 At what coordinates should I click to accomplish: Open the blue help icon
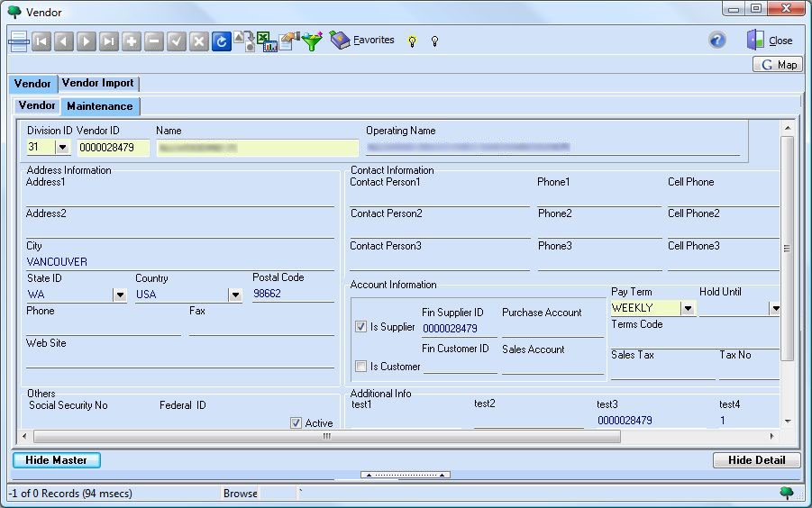(x=717, y=41)
